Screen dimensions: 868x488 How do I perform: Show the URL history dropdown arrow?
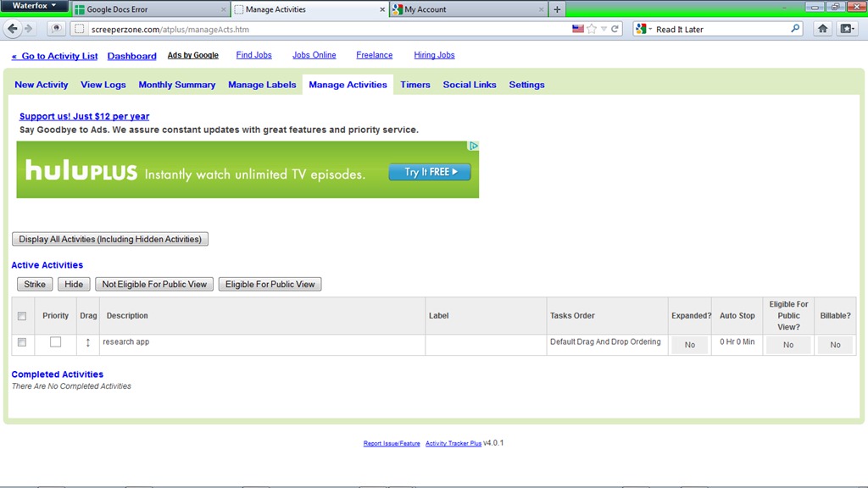[604, 29]
